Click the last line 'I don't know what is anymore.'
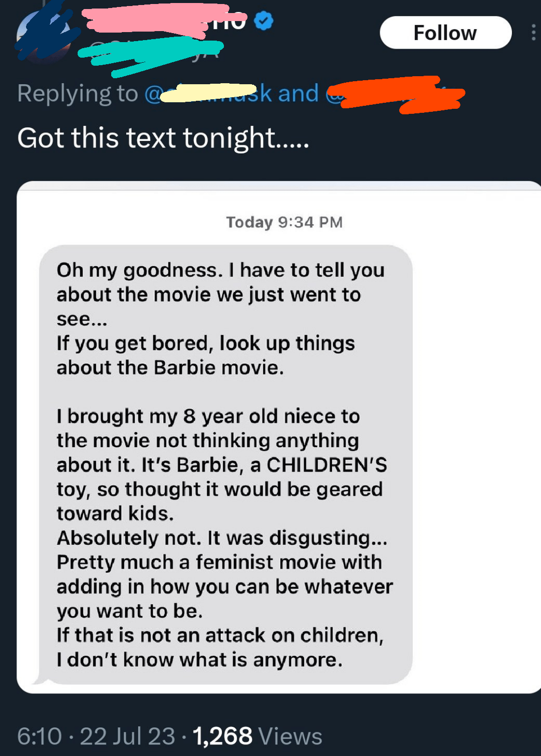The height and width of the screenshot is (756, 541). pos(199,660)
